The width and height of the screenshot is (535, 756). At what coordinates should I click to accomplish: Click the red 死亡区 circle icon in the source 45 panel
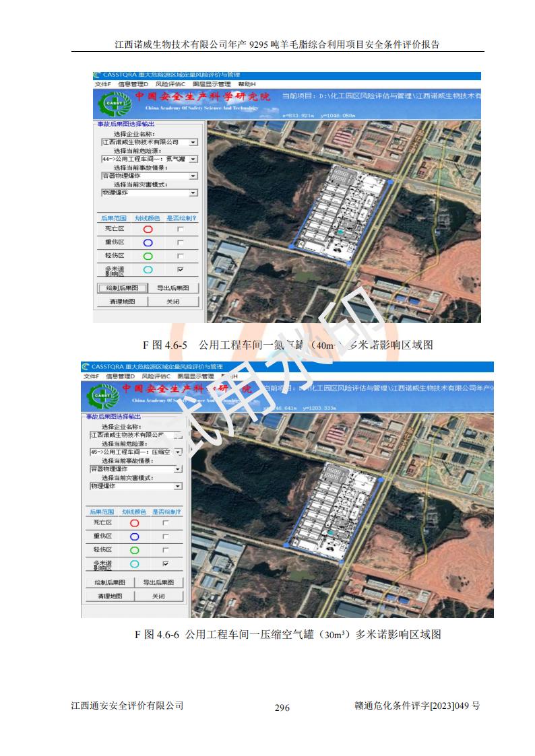[x=135, y=522]
